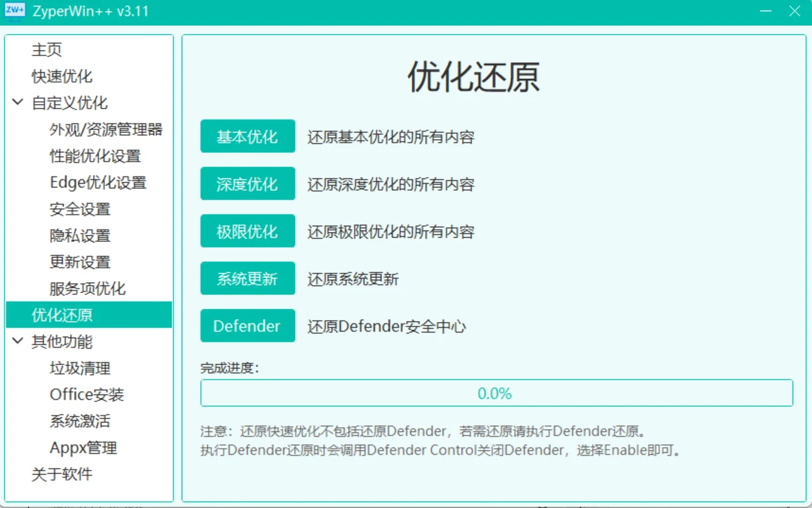Click the 极限优化 restore button
This screenshot has height=508, width=812.
247,231
